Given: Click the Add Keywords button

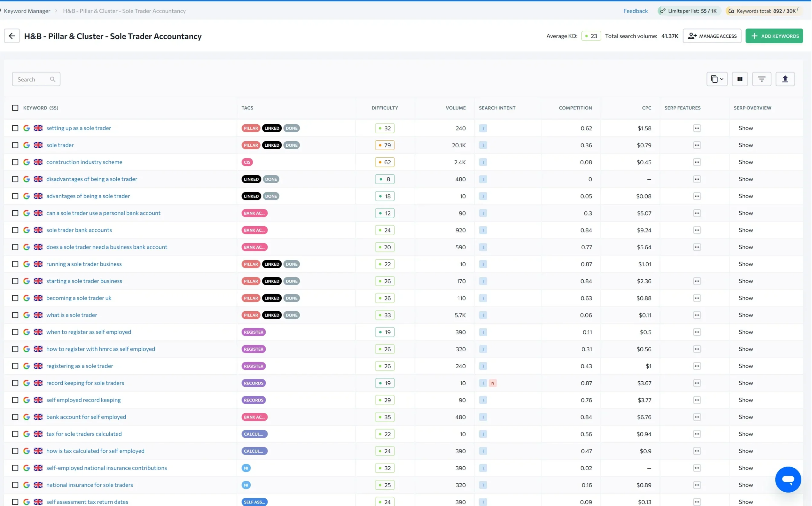Looking at the screenshot, I should point(774,36).
